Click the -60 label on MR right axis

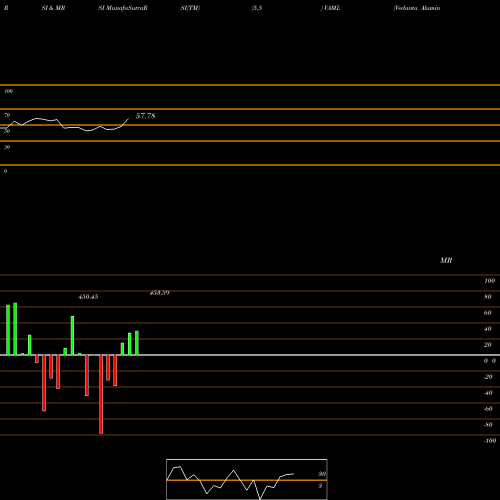tap(488, 409)
